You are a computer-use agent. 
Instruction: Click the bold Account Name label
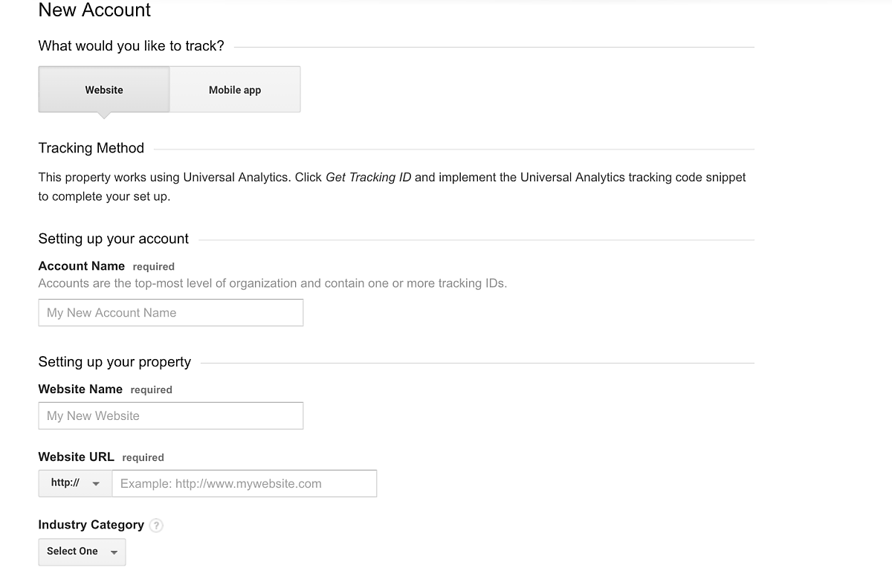81,265
